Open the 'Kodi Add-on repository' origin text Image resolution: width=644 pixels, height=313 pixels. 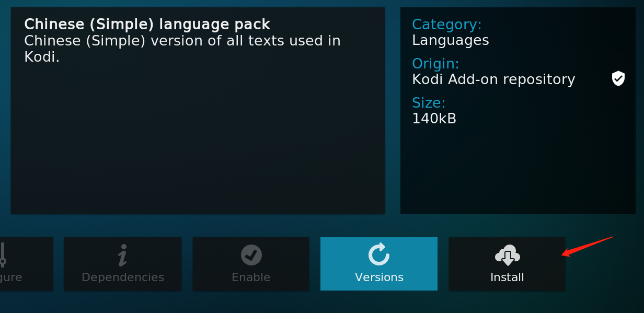(x=493, y=79)
